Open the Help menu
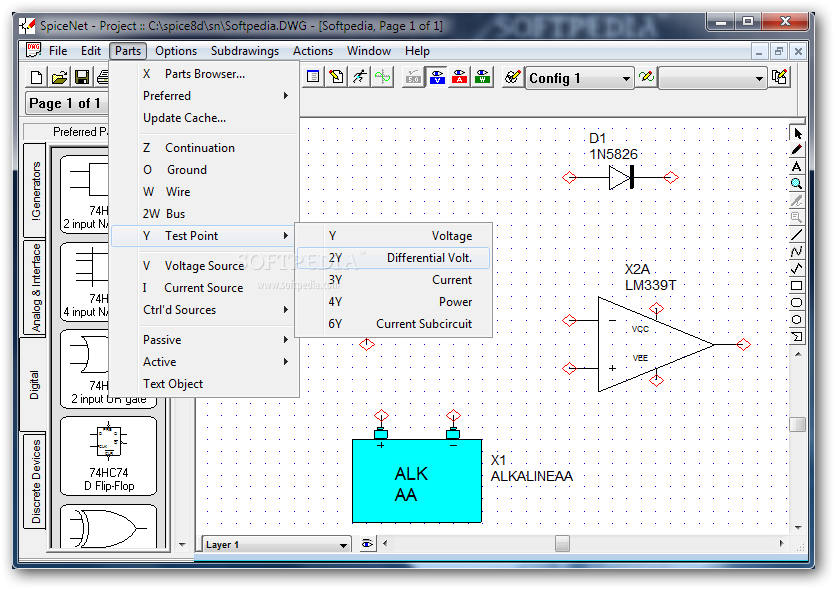 (x=418, y=51)
